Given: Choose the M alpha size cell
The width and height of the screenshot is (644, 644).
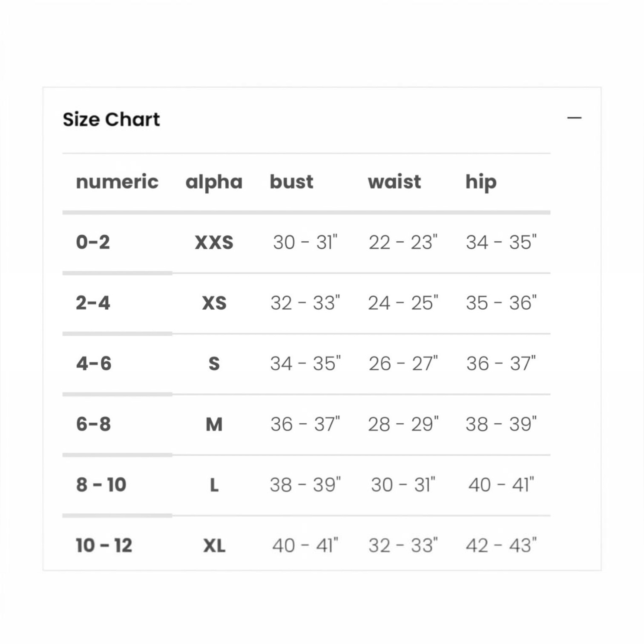Looking at the screenshot, I should [214, 424].
